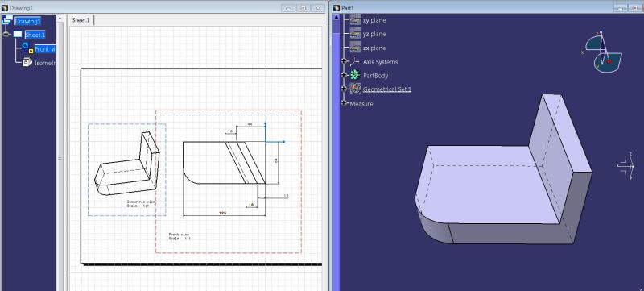Minimize the Part1 window
The height and width of the screenshot is (291, 644).
[621, 8]
